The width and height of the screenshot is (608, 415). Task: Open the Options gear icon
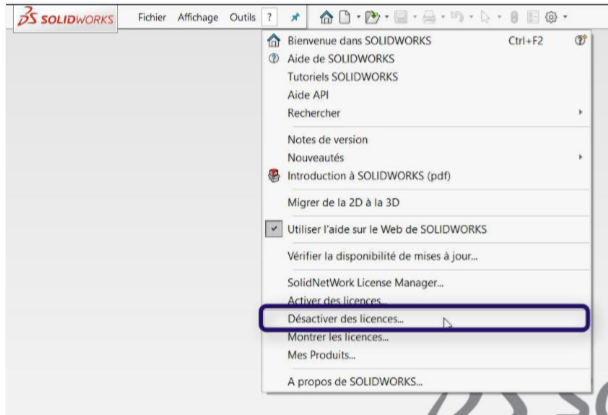551,17
